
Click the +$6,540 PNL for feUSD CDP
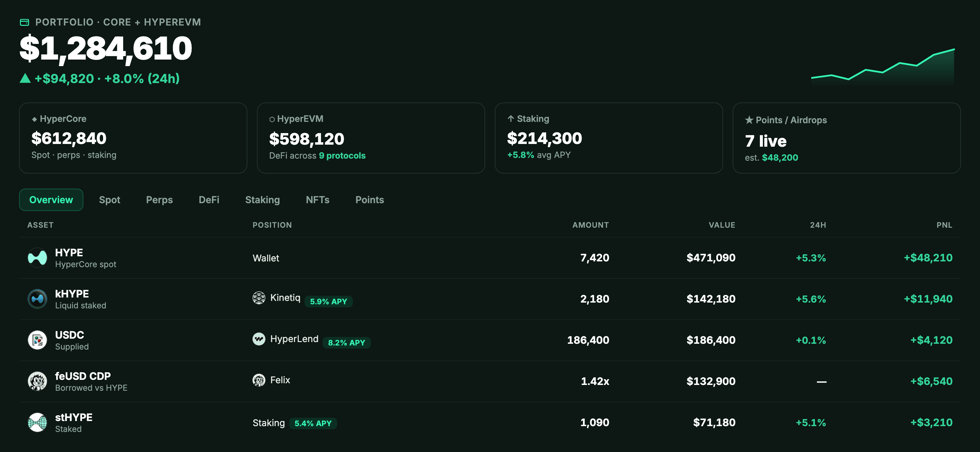pyautogui.click(x=931, y=381)
